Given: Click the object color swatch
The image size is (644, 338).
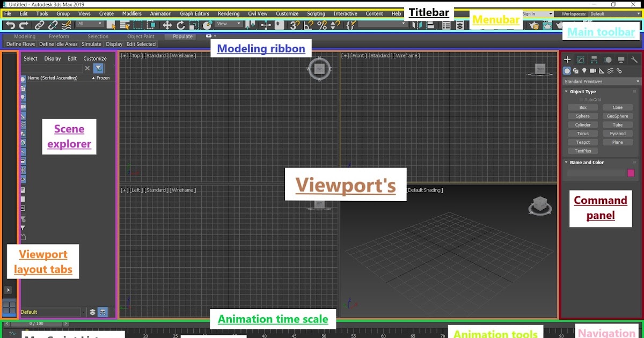Looking at the screenshot, I should click(631, 173).
